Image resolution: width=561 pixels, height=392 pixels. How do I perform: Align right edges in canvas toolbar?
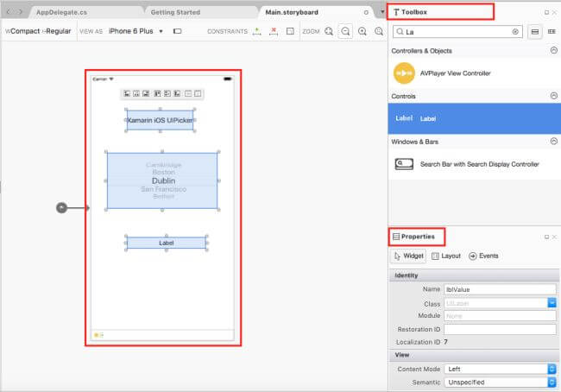pos(146,94)
